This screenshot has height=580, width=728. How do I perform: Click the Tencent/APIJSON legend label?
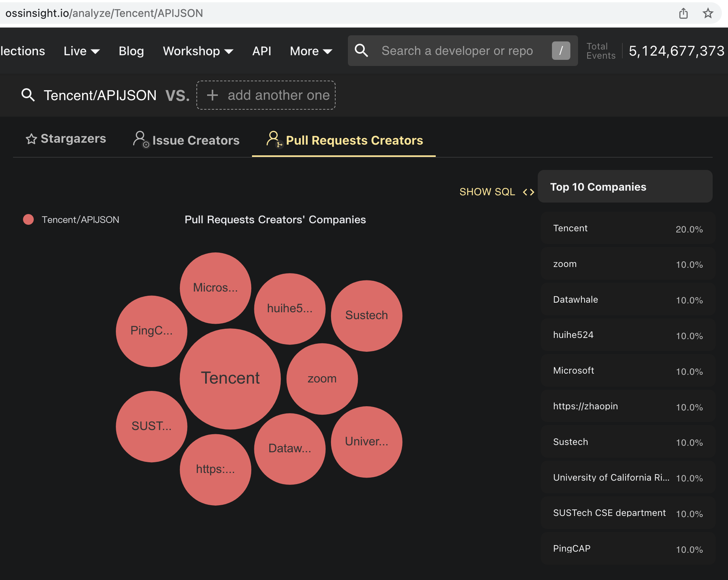coord(81,220)
